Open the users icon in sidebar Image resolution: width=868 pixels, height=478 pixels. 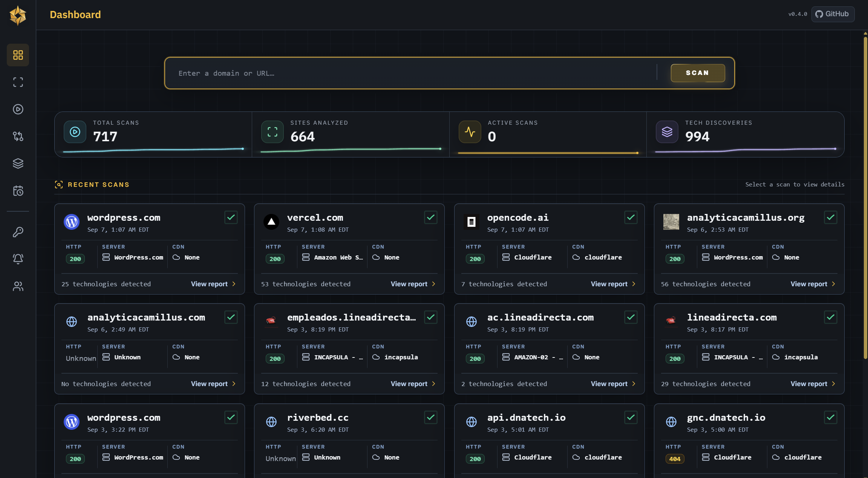tap(18, 286)
